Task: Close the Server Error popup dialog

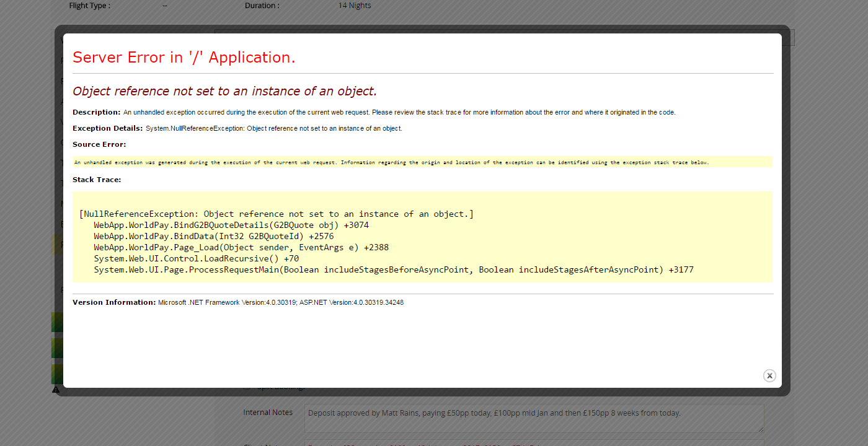Action: (x=769, y=375)
